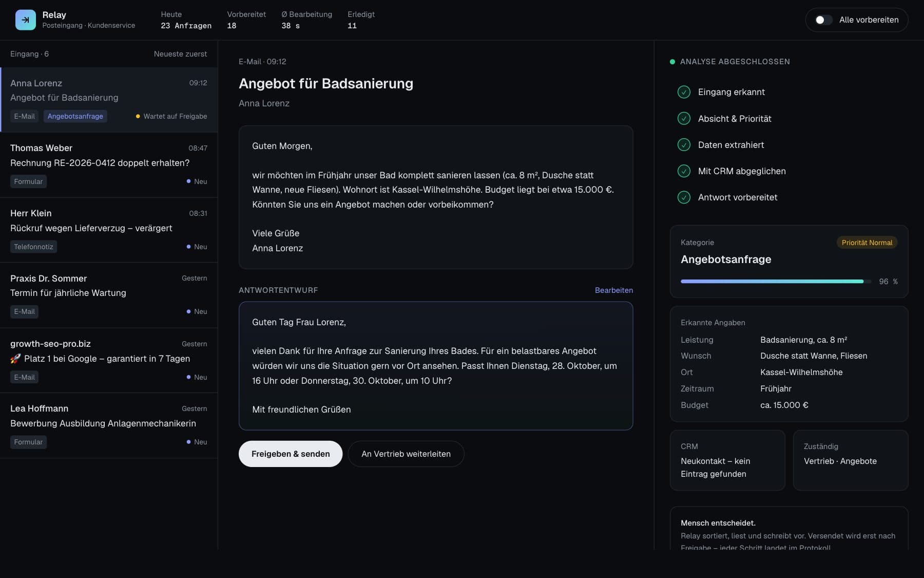The width and height of the screenshot is (924, 578).
Task: Click the Vorbereitet 18 stat
Action: (246, 20)
